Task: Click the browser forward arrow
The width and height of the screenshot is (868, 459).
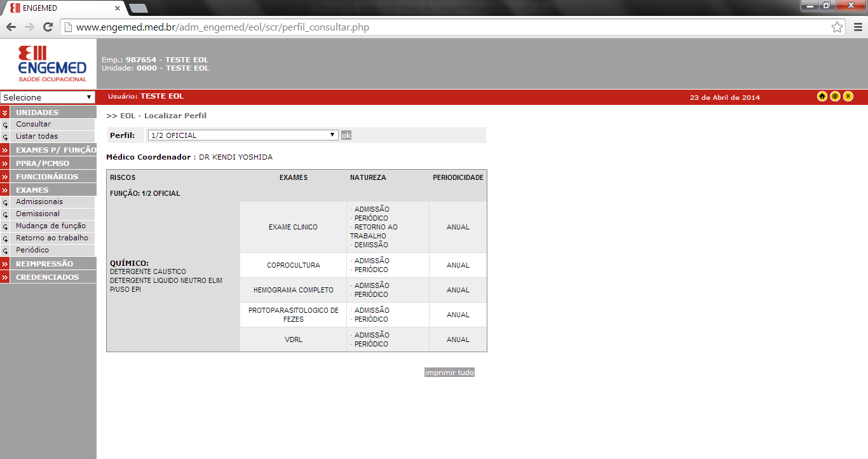Action: tap(29, 27)
